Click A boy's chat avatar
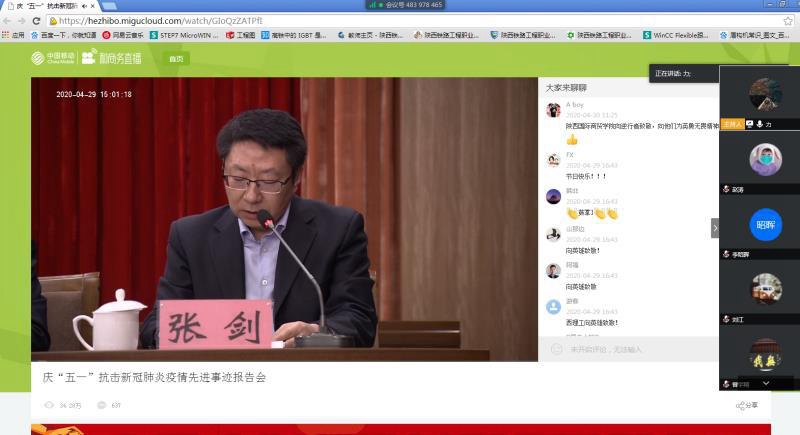The image size is (800, 435). (553, 110)
